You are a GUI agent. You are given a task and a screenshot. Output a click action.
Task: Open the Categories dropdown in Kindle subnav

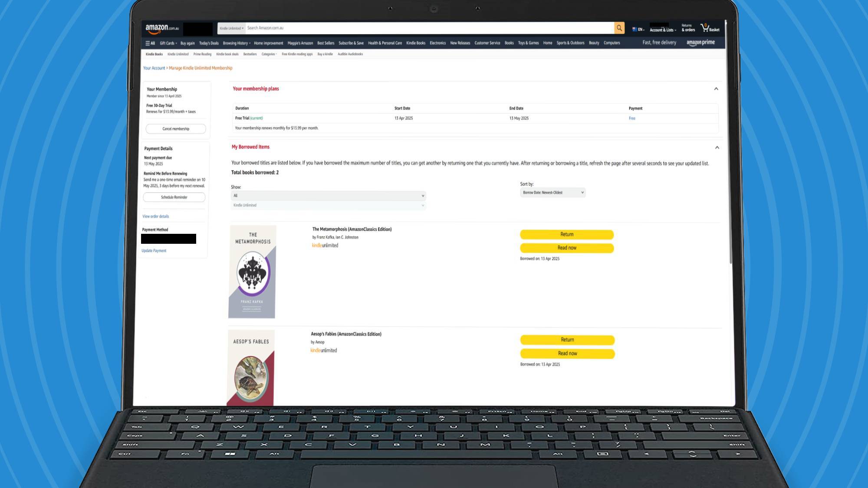pos(269,54)
